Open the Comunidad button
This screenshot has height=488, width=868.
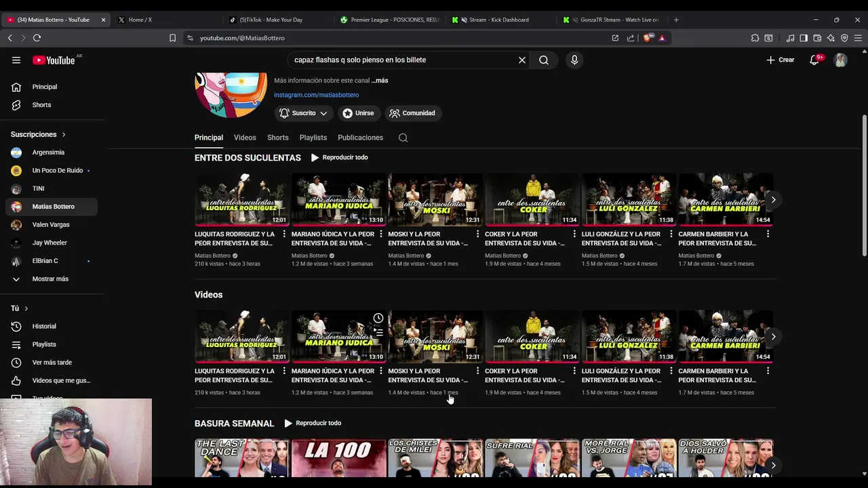point(412,113)
